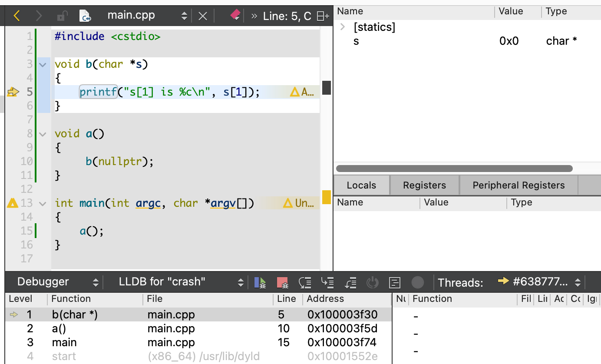Click the line and column indicator
Viewport: 601px width, 364px height.
287,17
